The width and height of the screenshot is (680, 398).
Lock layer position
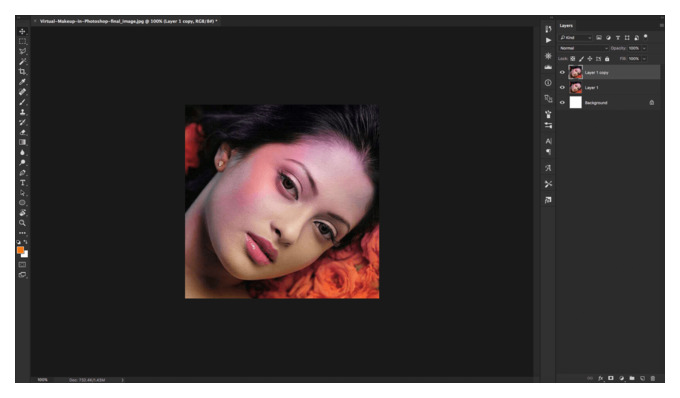point(590,59)
